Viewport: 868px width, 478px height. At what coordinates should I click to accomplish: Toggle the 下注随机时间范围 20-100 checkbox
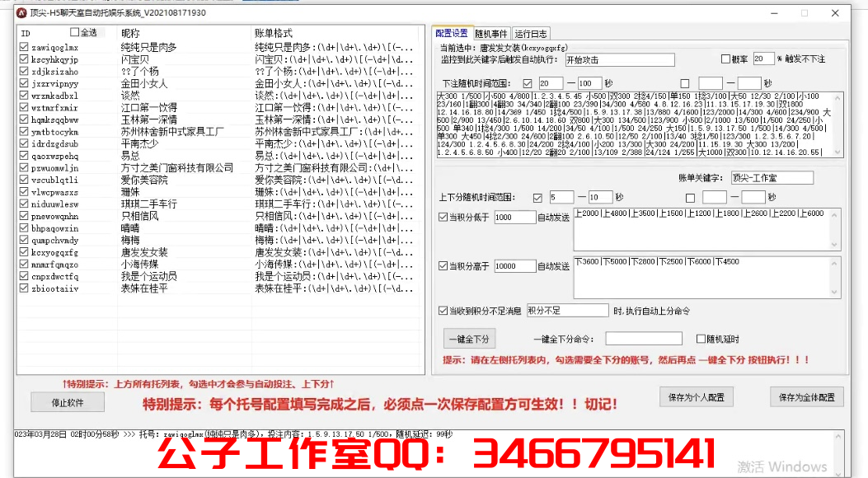[528, 83]
